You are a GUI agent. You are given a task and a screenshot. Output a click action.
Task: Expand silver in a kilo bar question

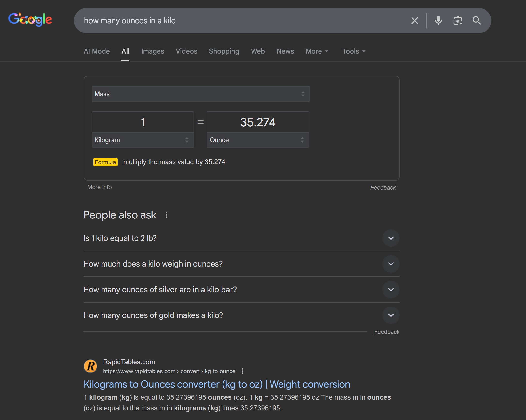point(391,290)
